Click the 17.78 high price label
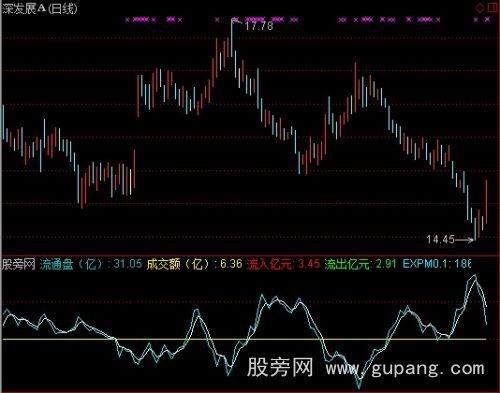 [x=259, y=26]
